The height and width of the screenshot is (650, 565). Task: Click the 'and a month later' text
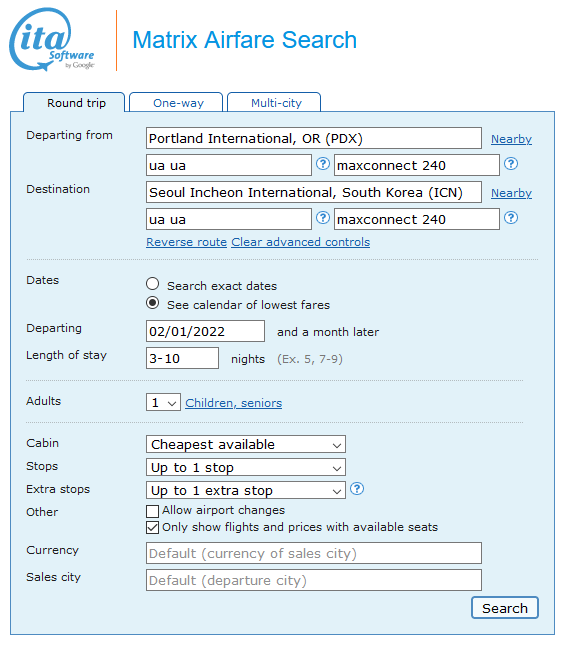328,332
